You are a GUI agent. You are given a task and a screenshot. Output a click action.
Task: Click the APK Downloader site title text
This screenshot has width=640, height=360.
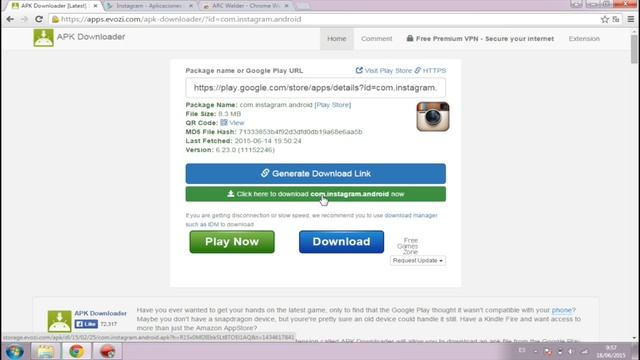(91, 37)
